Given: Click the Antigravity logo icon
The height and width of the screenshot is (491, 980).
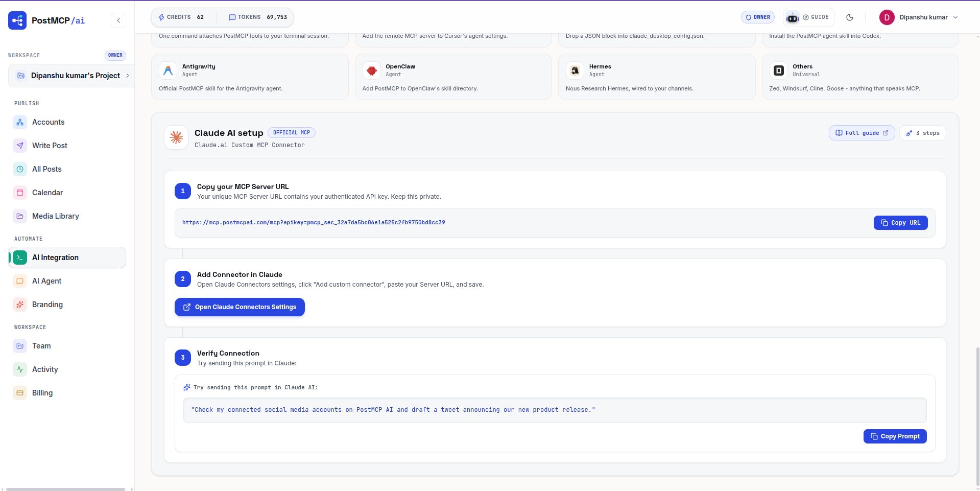Looking at the screenshot, I should click(168, 71).
